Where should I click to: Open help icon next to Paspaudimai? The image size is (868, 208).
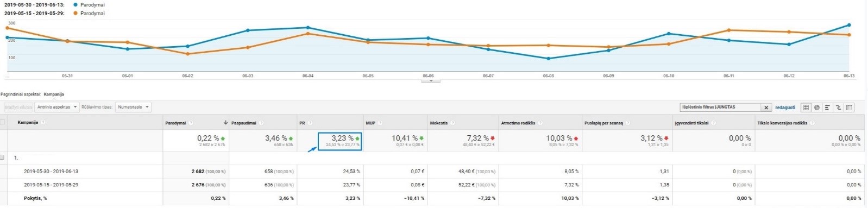(261, 123)
